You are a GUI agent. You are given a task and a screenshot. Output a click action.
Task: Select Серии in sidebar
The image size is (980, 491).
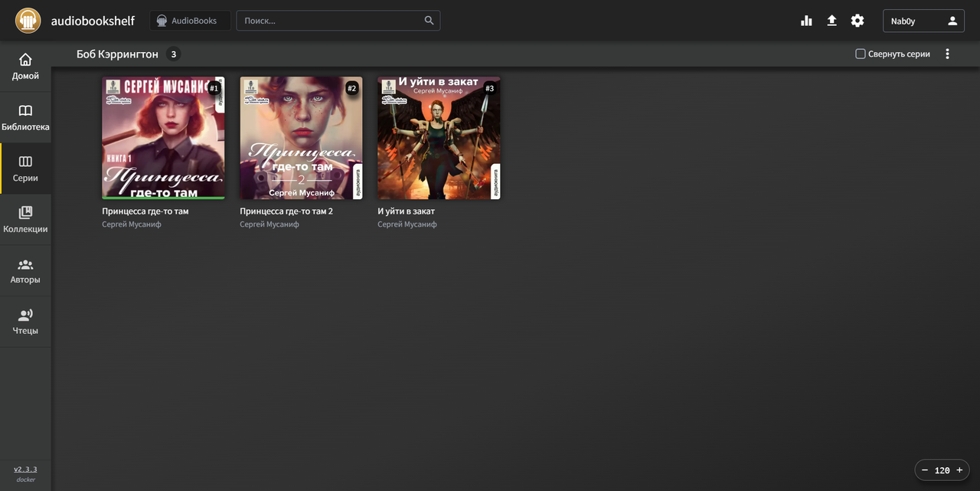point(25,169)
